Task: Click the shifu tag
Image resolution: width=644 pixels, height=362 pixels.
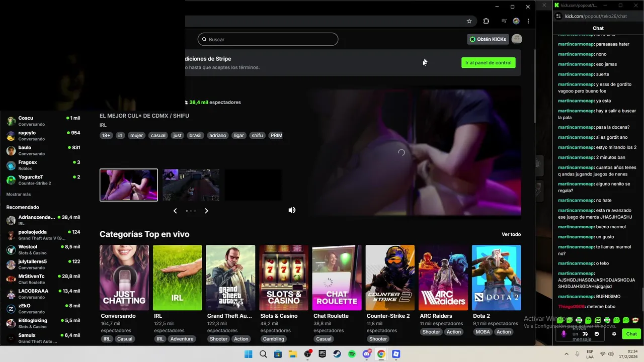Action: click(257, 135)
